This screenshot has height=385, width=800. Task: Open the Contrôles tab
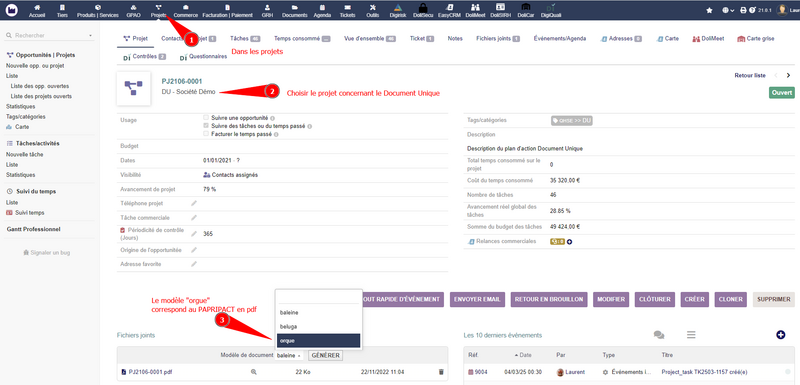(145, 57)
